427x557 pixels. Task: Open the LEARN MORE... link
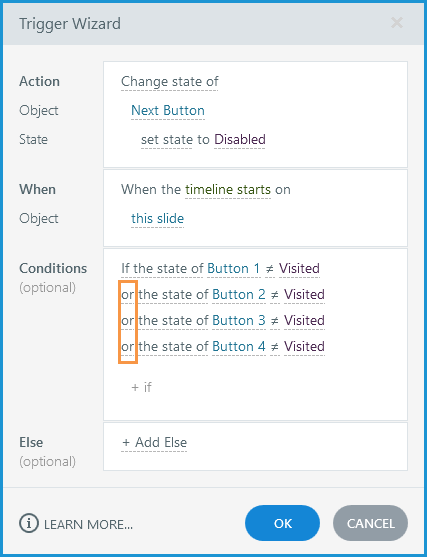pos(88,524)
